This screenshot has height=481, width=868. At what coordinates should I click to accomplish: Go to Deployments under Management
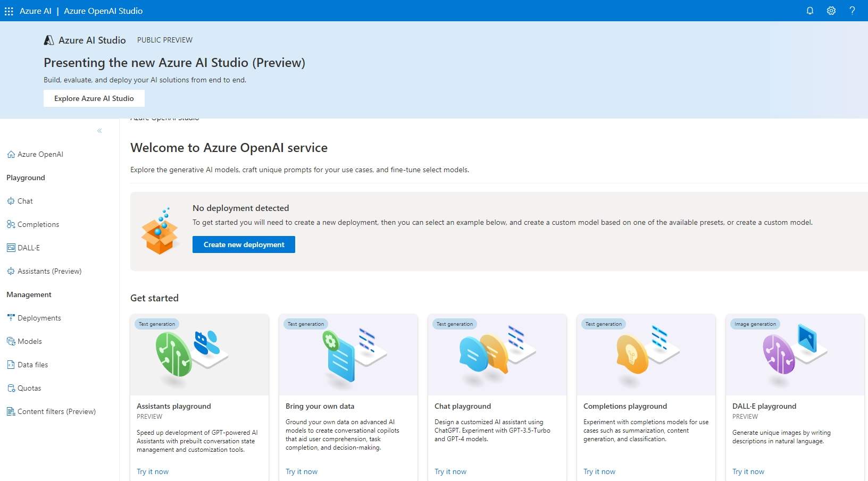tap(39, 318)
